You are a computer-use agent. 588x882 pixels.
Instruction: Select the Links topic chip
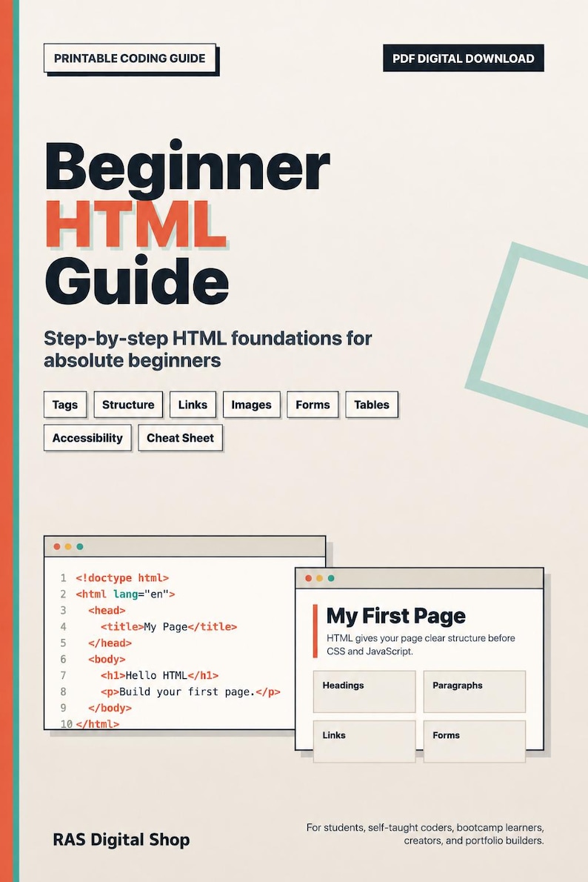coord(193,405)
